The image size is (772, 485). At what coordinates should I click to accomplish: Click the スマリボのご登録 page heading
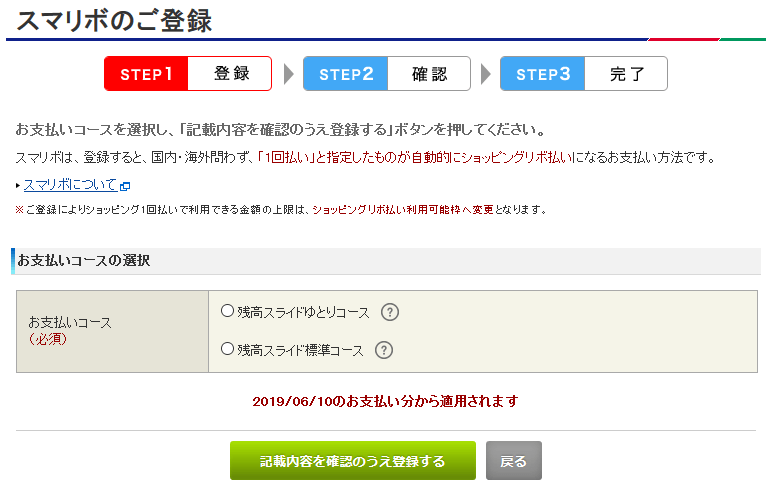tap(114, 21)
